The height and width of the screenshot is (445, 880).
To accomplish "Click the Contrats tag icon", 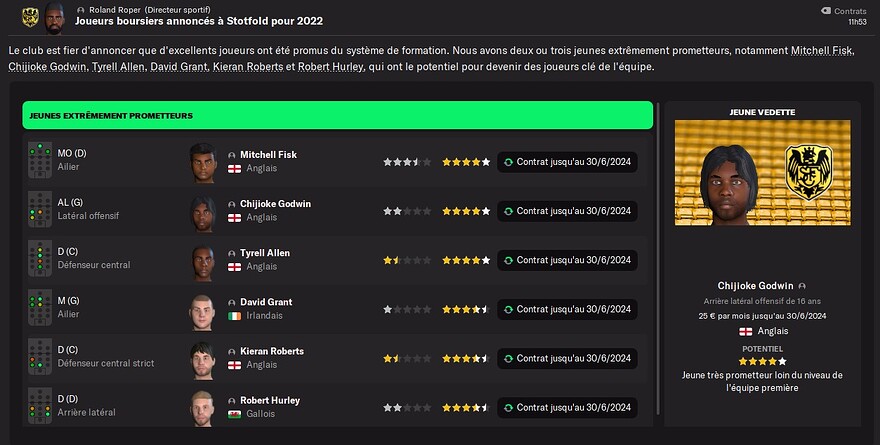I will point(824,10).
